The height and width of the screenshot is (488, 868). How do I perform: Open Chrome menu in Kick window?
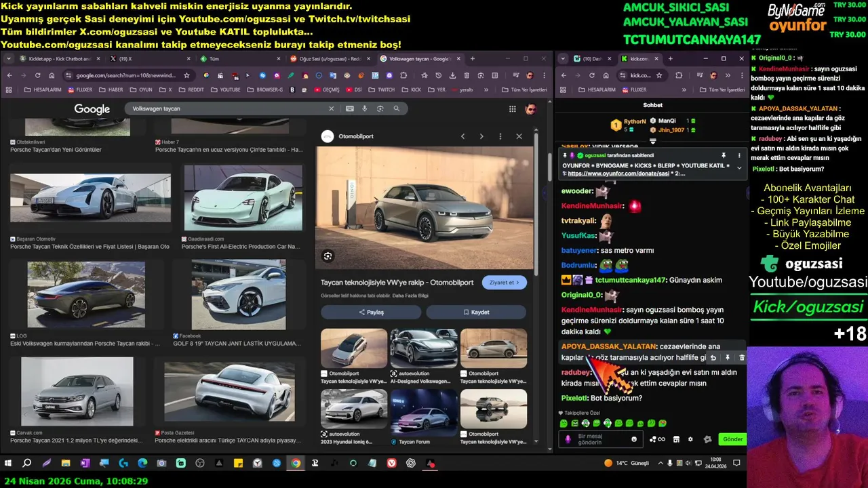pos(742,75)
